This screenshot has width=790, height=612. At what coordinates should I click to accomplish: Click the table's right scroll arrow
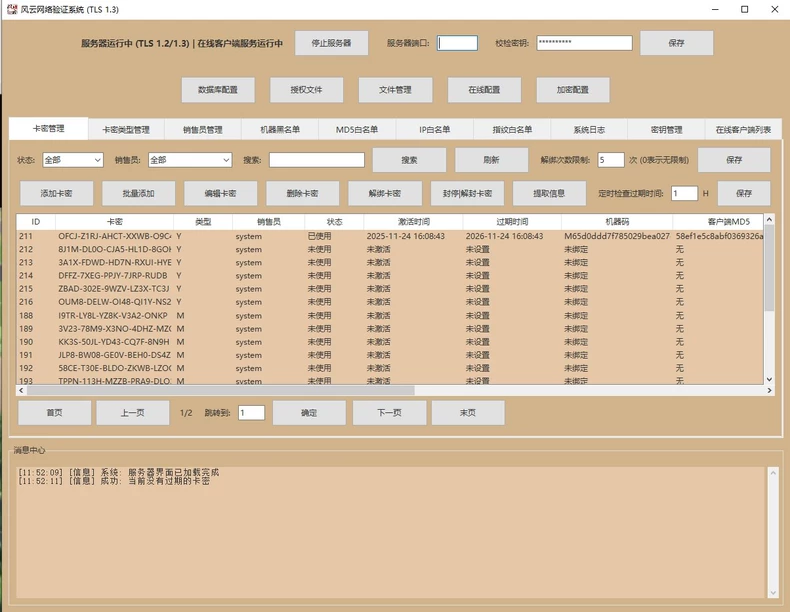769,390
